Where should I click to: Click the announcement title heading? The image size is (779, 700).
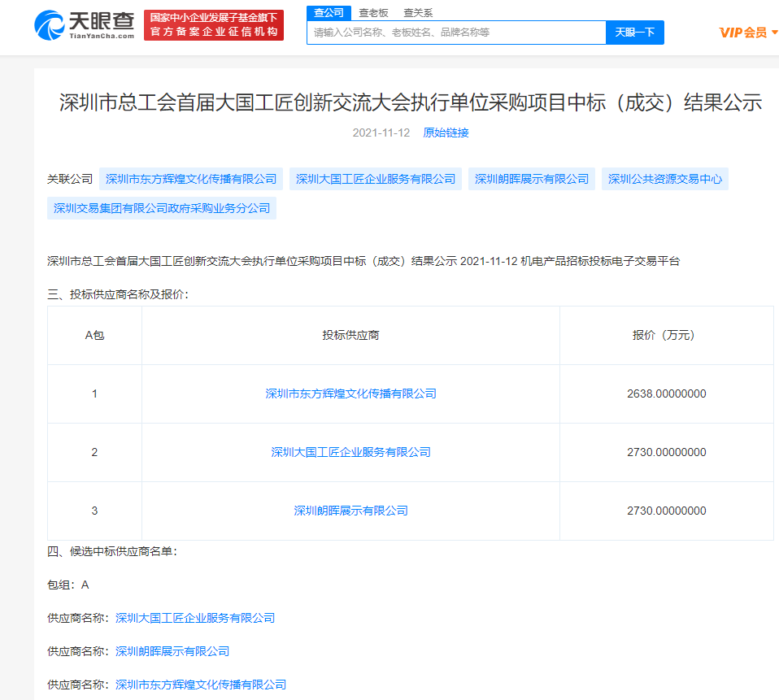point(411,102)
